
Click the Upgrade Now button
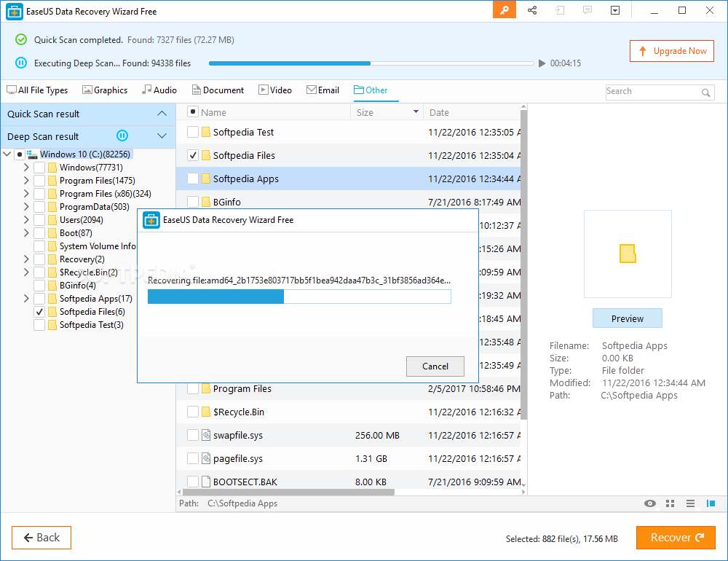(x=672, y=51)
